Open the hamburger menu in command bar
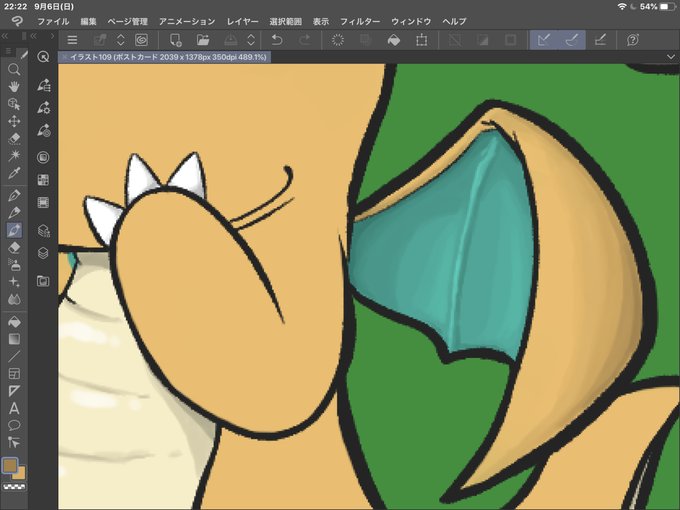The image size is (680, 510). (72, 40)
